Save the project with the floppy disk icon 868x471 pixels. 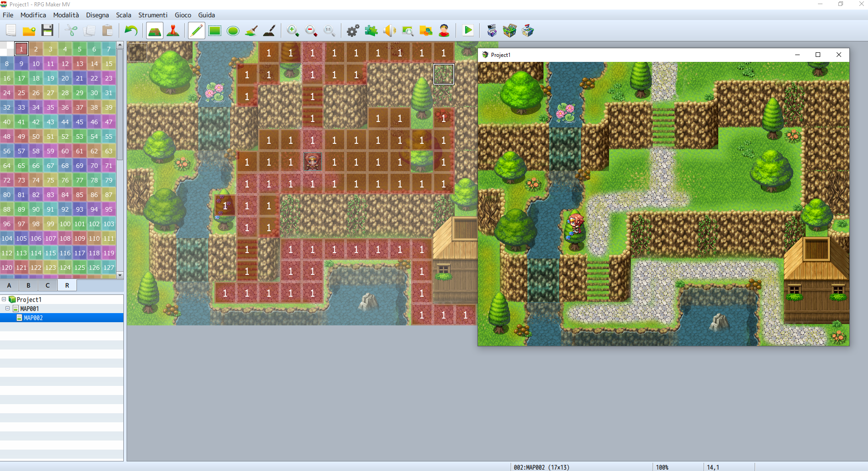(x=47, y=30)
